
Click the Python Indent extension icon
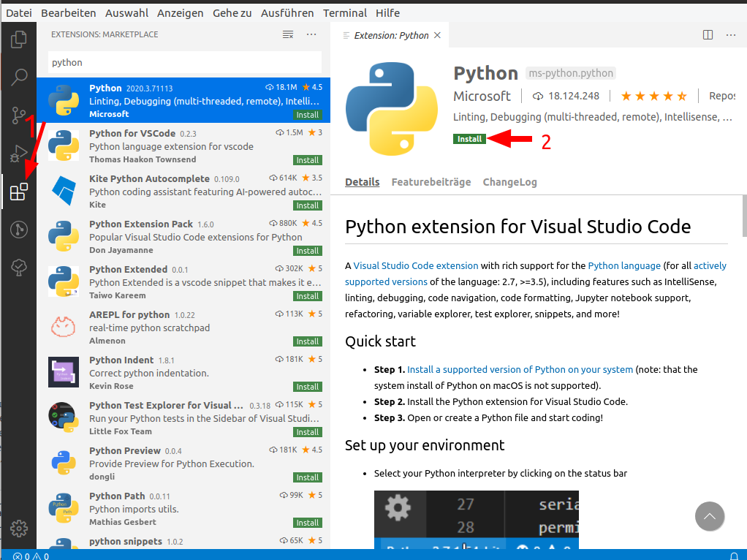point(64,371)
